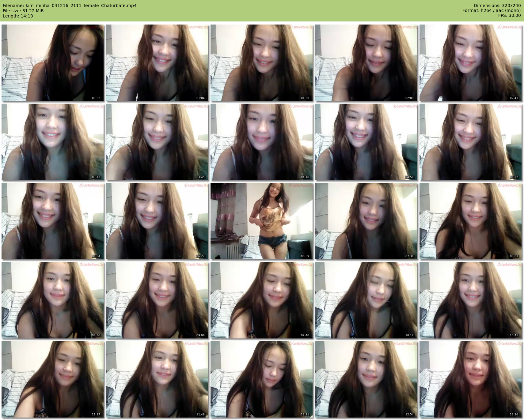Open the thumbnail marked 01:36
This screenshot has height=420, width=524.
(x=262, y=63)
